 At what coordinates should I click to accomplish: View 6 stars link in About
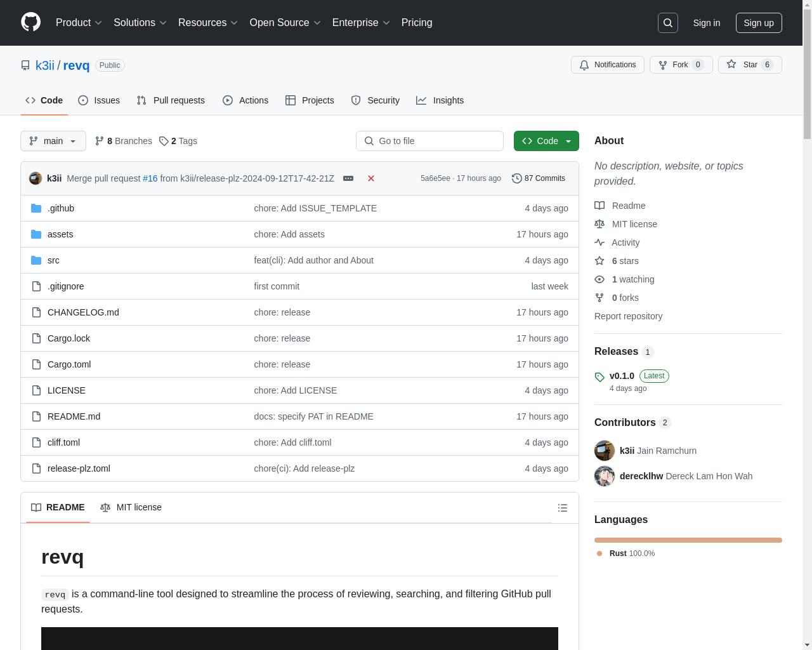point(617,261)
